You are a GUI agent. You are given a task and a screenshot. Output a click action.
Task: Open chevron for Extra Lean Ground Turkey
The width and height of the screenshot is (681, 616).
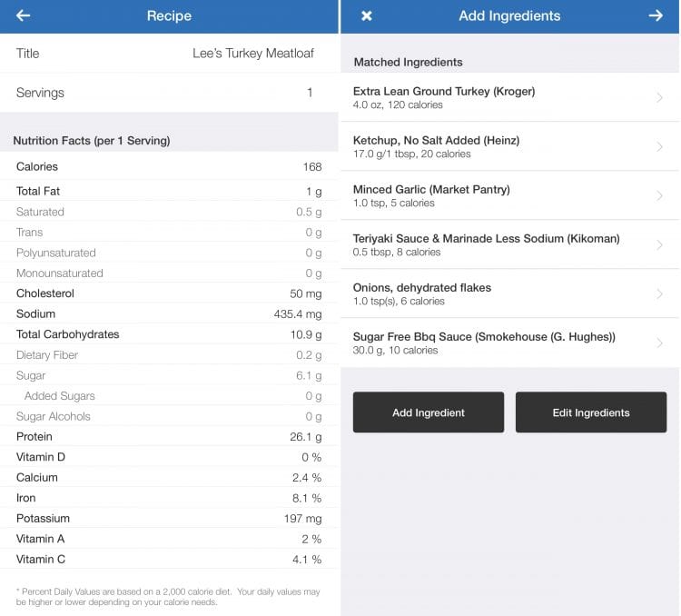(x=659, y=97)
